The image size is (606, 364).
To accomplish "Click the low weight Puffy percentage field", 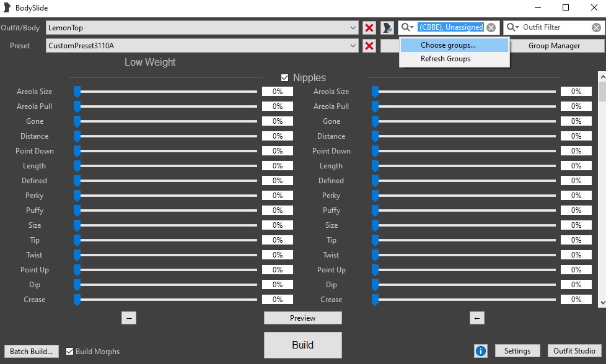I will tap(278, 210).
